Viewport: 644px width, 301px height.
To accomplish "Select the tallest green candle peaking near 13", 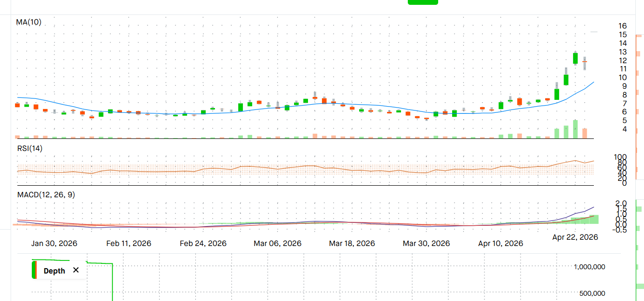I will tap(575, 58).
